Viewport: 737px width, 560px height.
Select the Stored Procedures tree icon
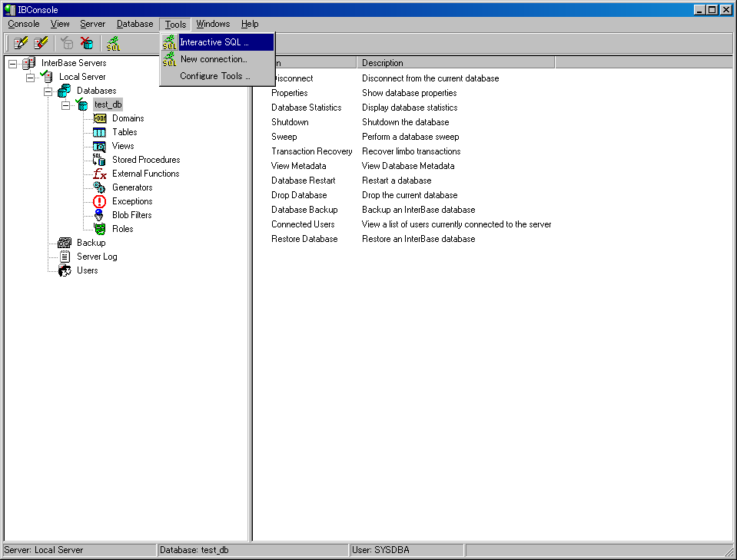(x=99, y=160)
